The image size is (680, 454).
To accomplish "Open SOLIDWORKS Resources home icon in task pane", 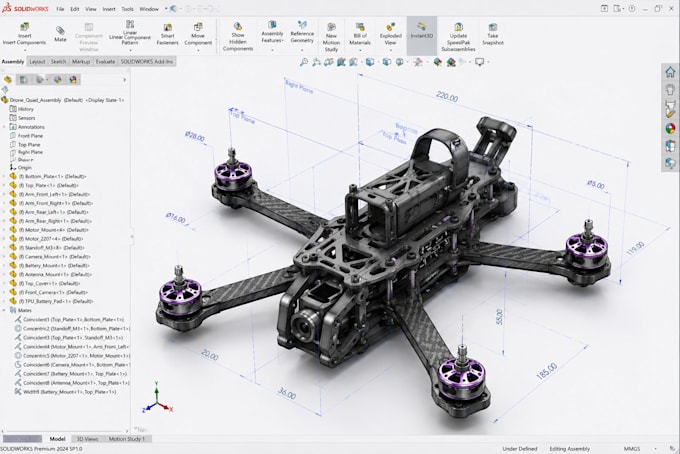I will (x=670, y=72).
